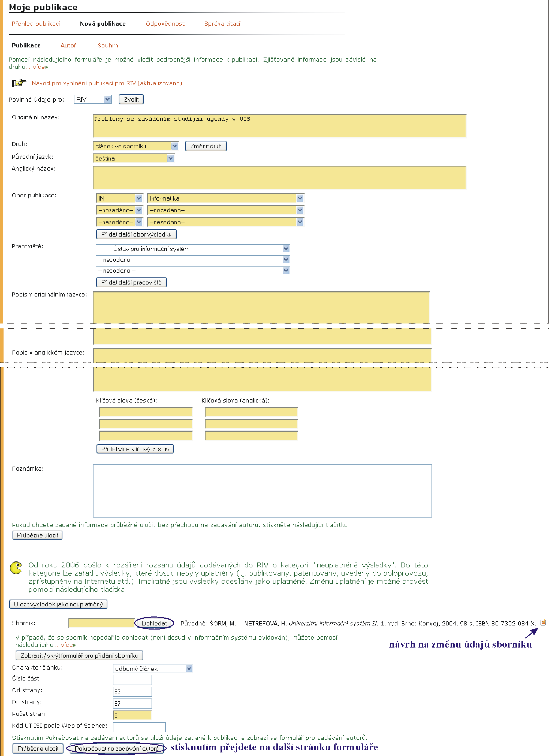This screenshot has width=549, height=756.
Task: Open the Druh dropdown showing článek ve sborníku
Action: 136,146
